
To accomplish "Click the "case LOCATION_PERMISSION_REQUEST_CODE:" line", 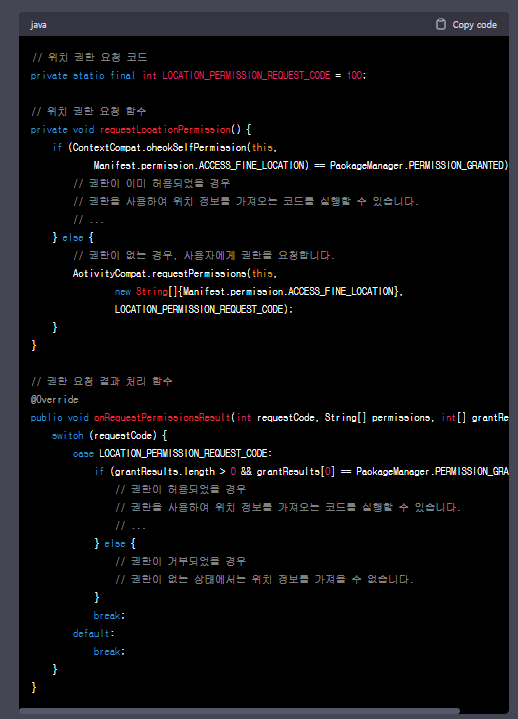I will pos(172,453).
